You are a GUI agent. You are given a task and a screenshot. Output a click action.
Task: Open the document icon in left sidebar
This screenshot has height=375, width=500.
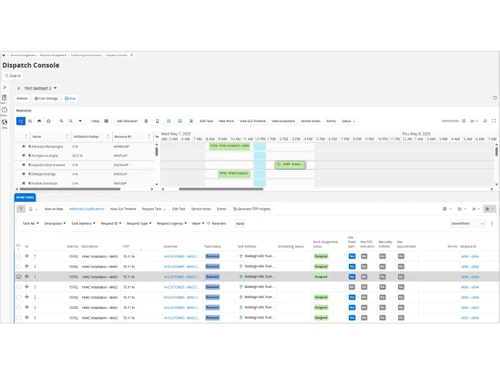(4, 98)
